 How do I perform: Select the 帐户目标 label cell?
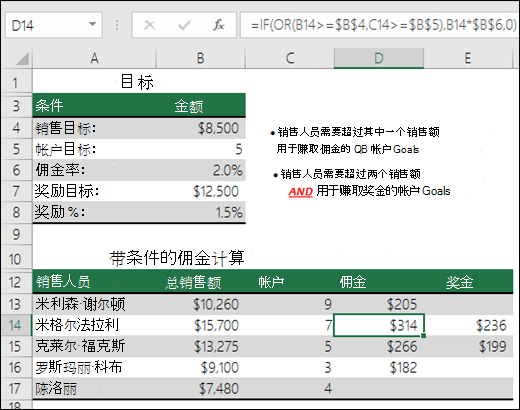(94, 149)
